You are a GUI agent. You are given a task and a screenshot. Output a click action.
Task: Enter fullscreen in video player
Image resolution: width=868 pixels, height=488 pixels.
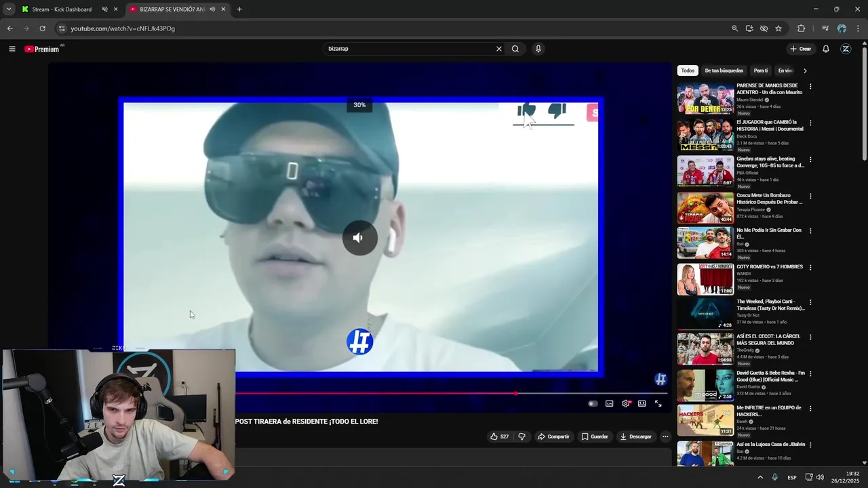click(658, 403)
